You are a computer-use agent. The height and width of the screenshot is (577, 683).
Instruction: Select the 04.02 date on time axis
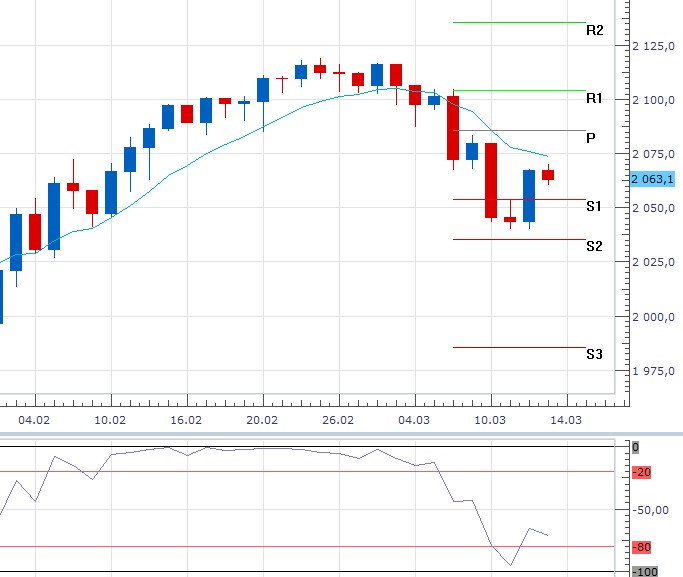tap(34, 420)
